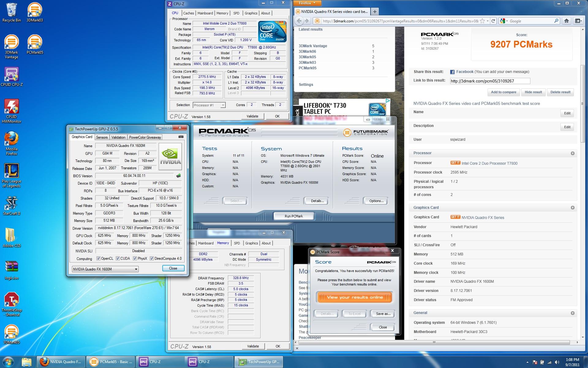Open the PowerColor Giveaway tab
Screen dimensions: 588x368
[145, 137]
